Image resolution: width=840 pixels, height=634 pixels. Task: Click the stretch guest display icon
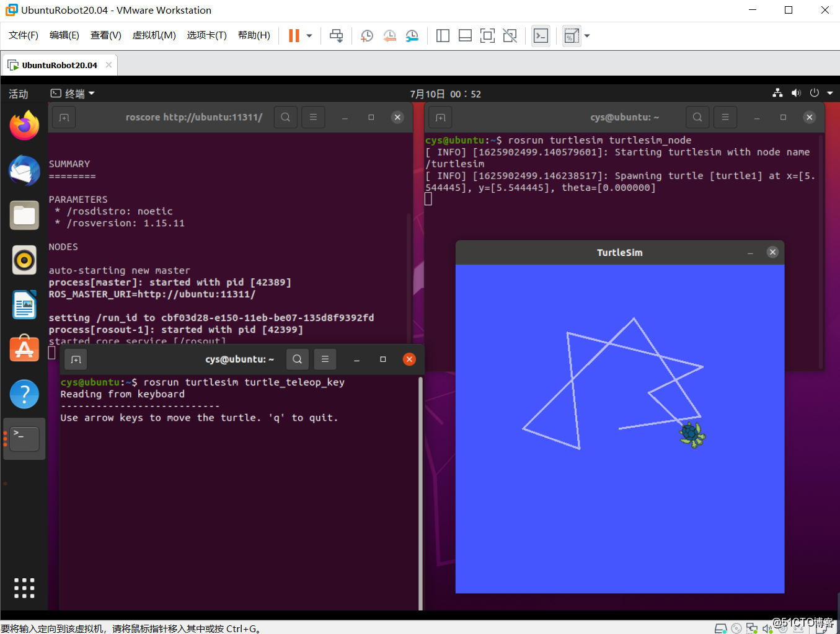click(x=571, y=36)
